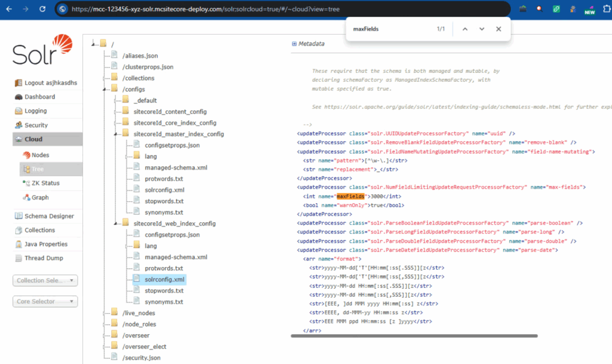Open Schema Designer
Image resolution: width=612 pixels, height=364 pixels.
point(49,216)
